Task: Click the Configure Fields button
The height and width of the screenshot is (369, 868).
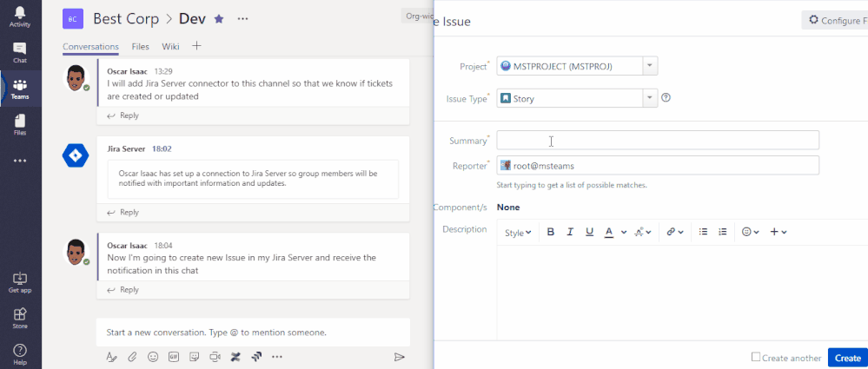Action: coord(837,21)
